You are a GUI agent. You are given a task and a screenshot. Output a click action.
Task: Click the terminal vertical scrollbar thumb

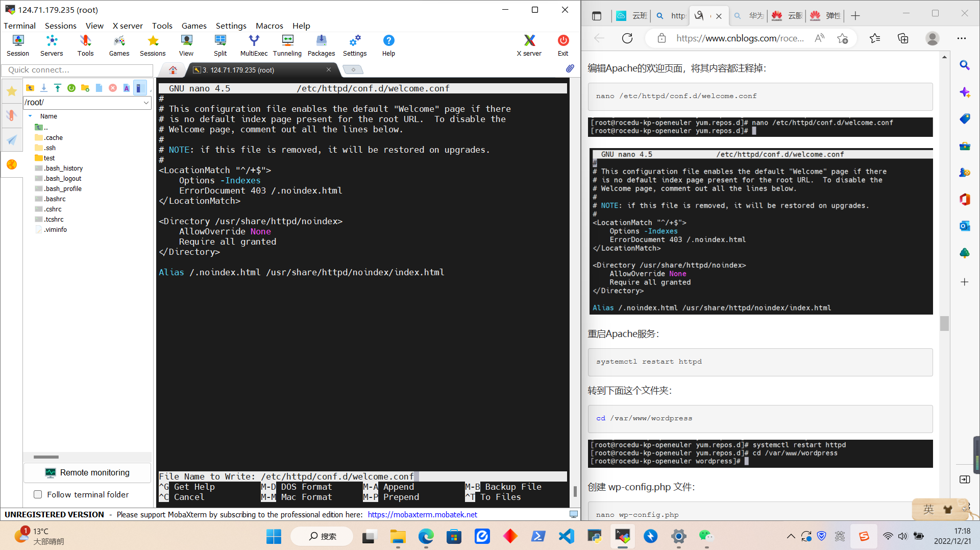575,491
